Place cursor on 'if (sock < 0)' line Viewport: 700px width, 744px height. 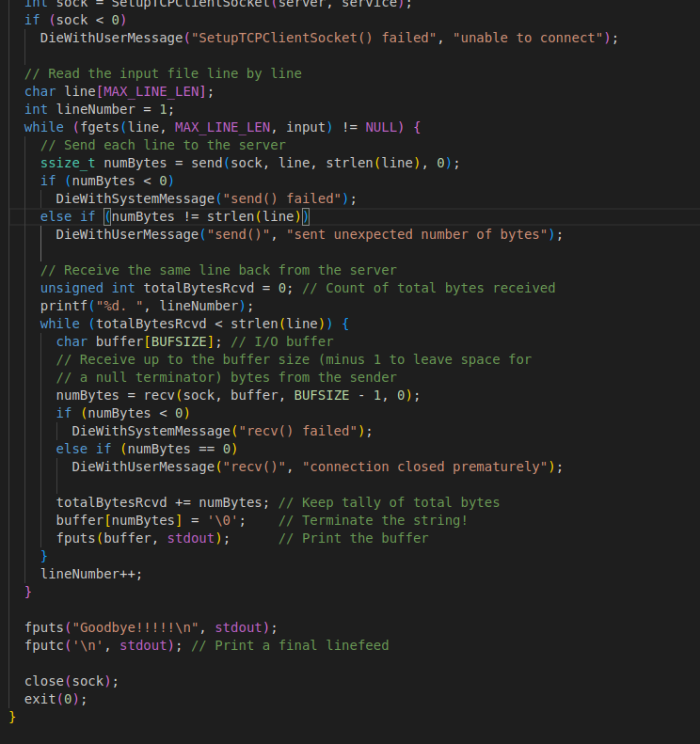(75, 20)
